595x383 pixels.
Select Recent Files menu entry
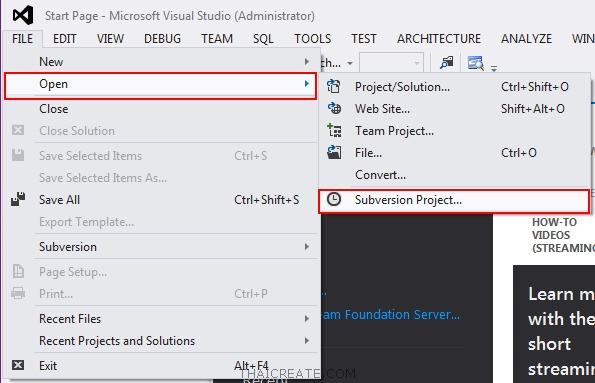160,318
